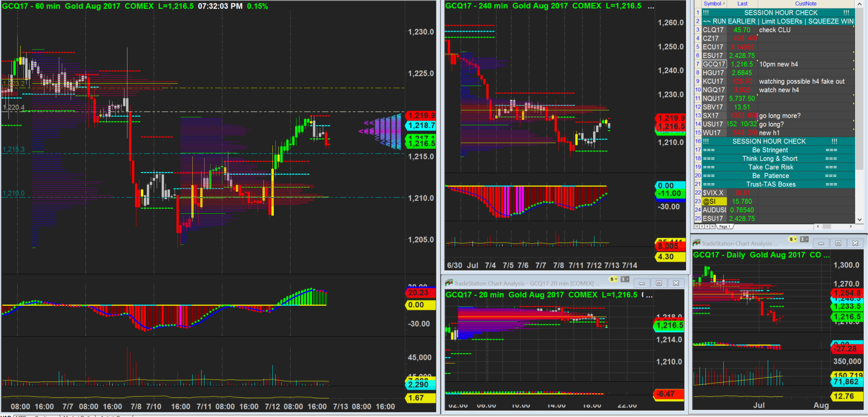Select the NGQ17 symbol in the watchlist
The width and height of the screenshot is (868, 417).
pyautogui.click(x=714, y=90)
